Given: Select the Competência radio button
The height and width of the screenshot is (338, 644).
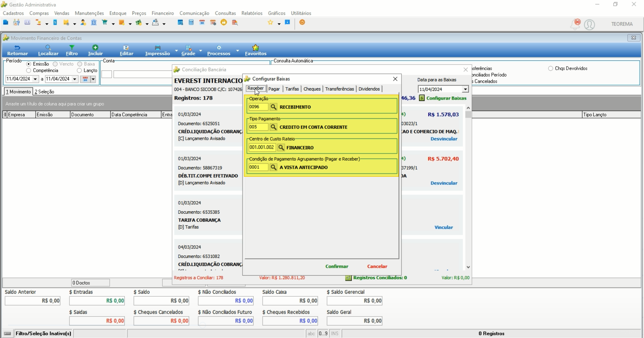Looking at the screenshot, I should [29, 70].
